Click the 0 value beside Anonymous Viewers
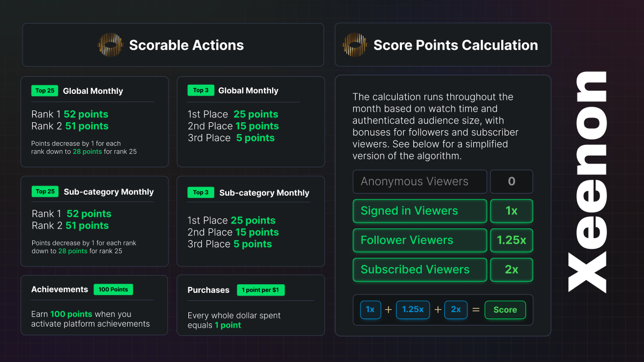Screen dimensions: 644x362 (x=511, y=181)
